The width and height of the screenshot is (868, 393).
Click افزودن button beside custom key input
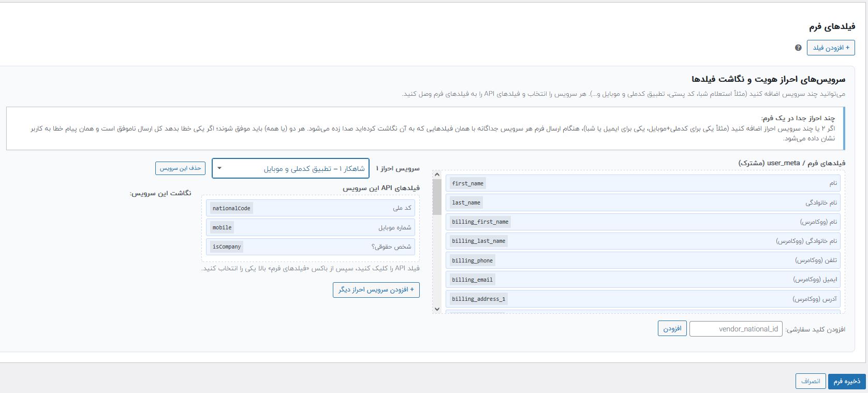tap(672, 329)
